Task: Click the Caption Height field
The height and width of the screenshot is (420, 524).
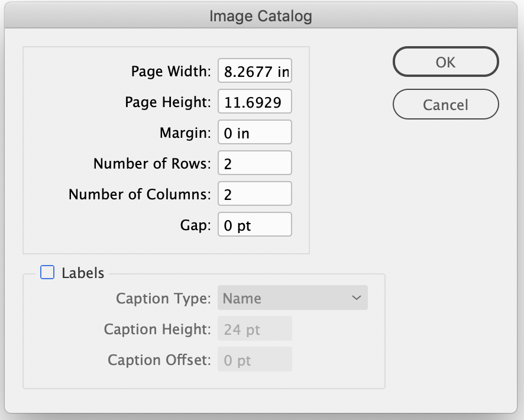Action: (254, 328)
